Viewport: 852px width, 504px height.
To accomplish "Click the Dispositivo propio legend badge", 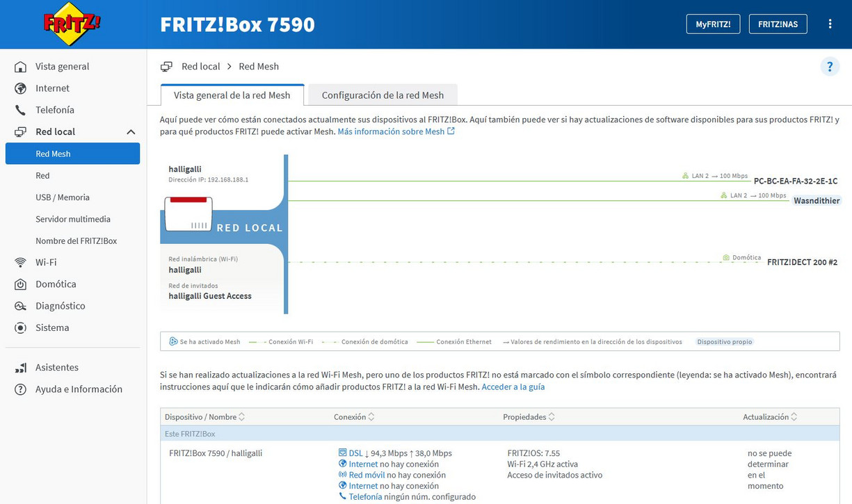I will pos(725,342).
